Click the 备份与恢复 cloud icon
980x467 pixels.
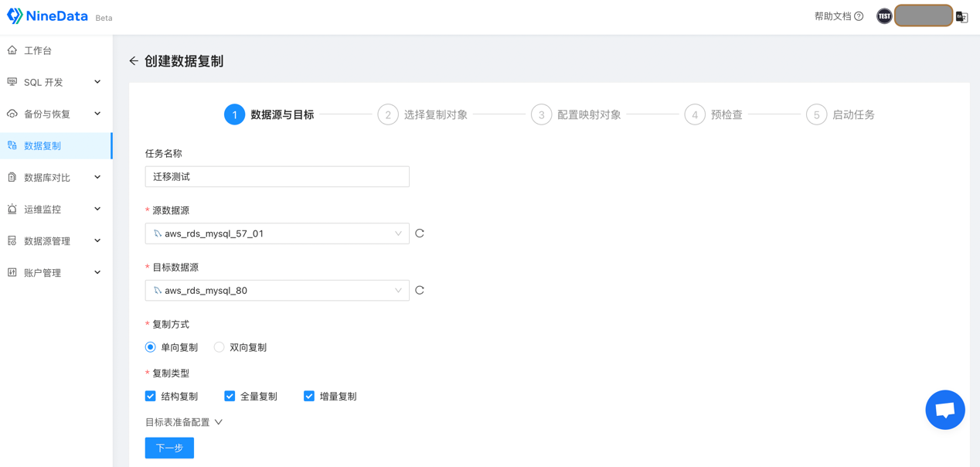pyautogui.click(x=12, y=114)
